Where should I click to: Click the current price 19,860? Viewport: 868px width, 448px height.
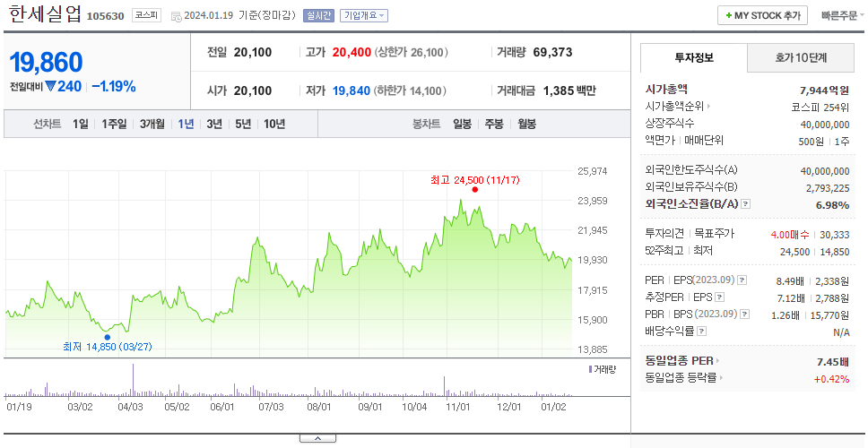click(47, 62)
